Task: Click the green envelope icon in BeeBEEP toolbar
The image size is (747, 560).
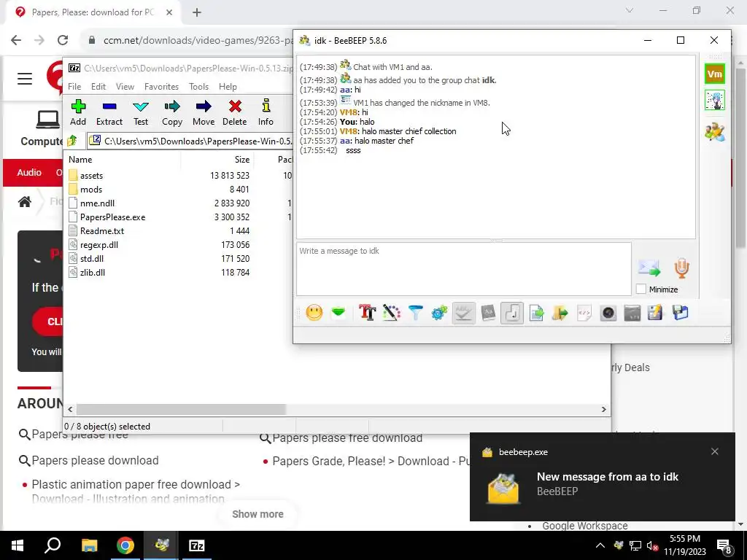Action: click(x=338, y=313)
